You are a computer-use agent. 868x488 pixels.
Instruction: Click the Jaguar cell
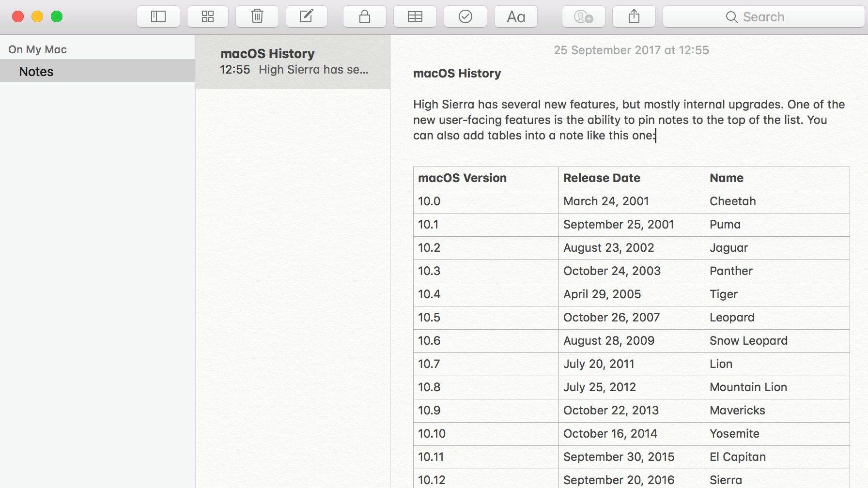pos(777,248)
